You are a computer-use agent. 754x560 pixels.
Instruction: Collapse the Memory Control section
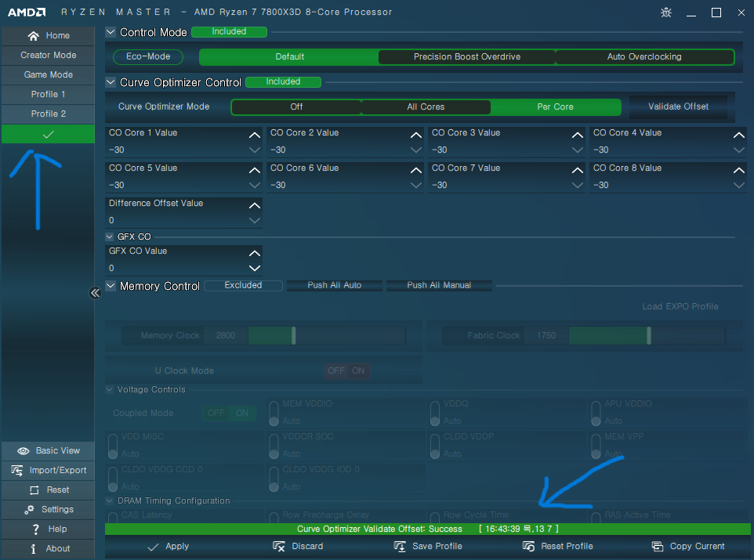pyautogui.click(x=111, y=286)
